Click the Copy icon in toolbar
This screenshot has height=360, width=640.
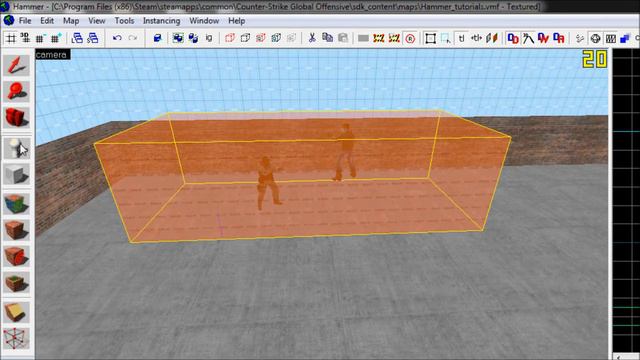(x=327, y=38)
